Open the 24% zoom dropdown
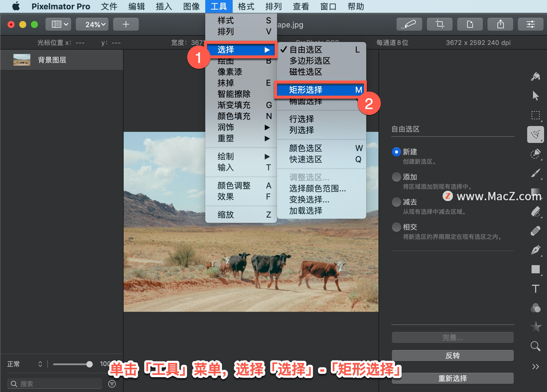 (x=92, y=24)
